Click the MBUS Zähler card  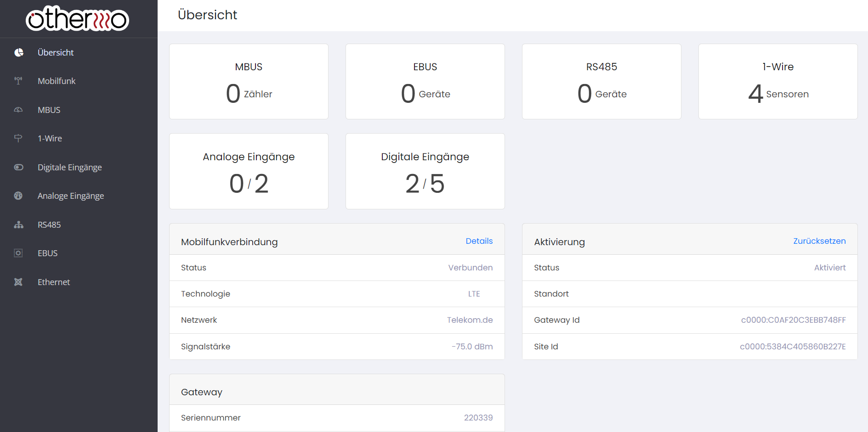click(x=249, y=82)
